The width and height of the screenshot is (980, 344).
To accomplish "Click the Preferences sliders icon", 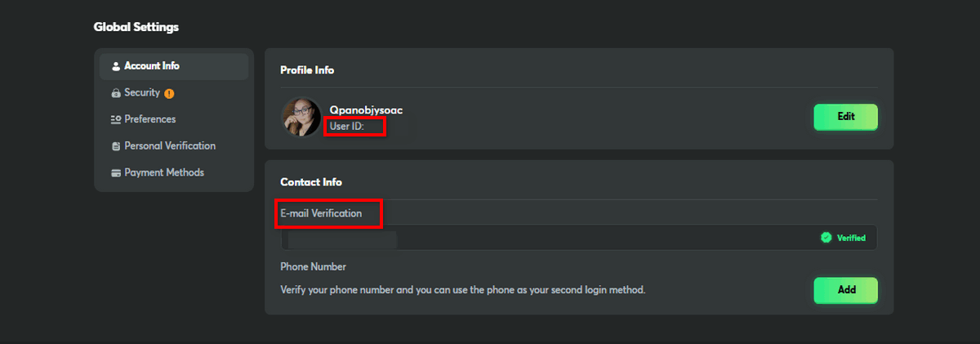I will (x=116, y=120).
